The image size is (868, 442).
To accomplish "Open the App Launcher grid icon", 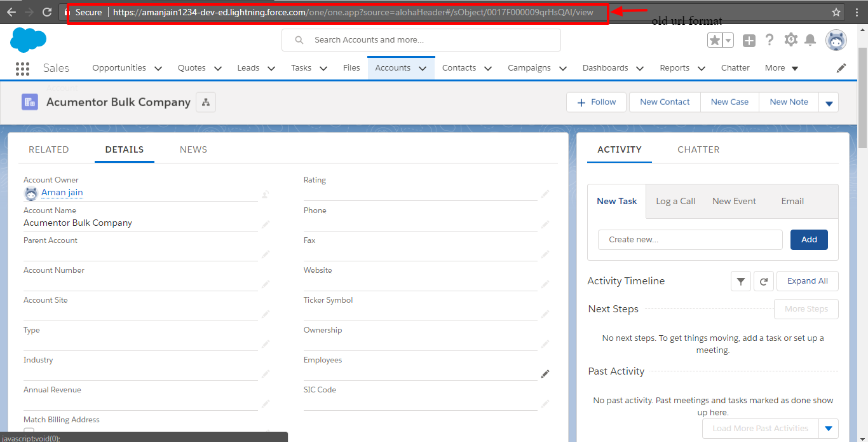I will click(22, 69).
